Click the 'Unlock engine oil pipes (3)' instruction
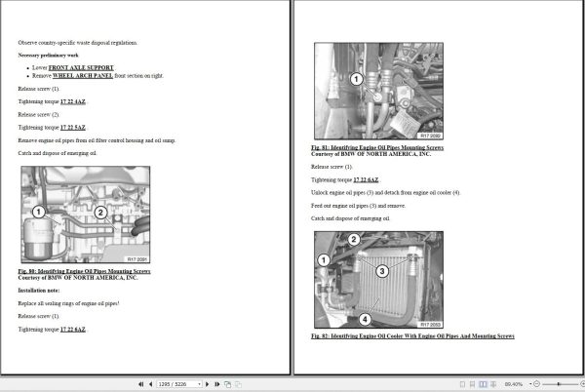The image size is (585, 392). coord(386,193)
